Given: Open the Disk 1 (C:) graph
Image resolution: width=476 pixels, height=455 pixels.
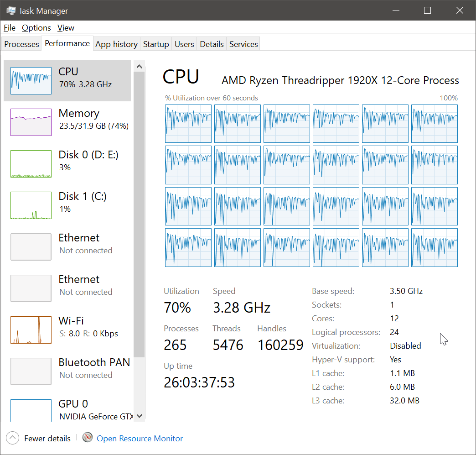Looking at the screenshot, I should [x=31, y=205].
